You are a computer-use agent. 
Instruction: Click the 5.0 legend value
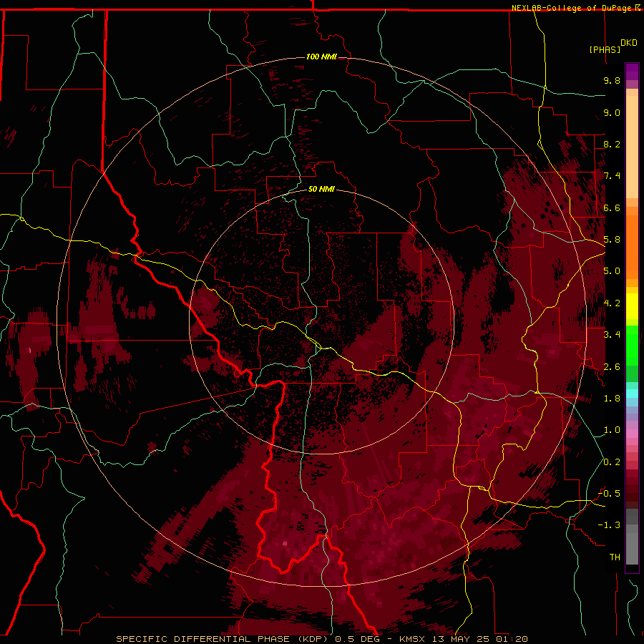point(612,271)
